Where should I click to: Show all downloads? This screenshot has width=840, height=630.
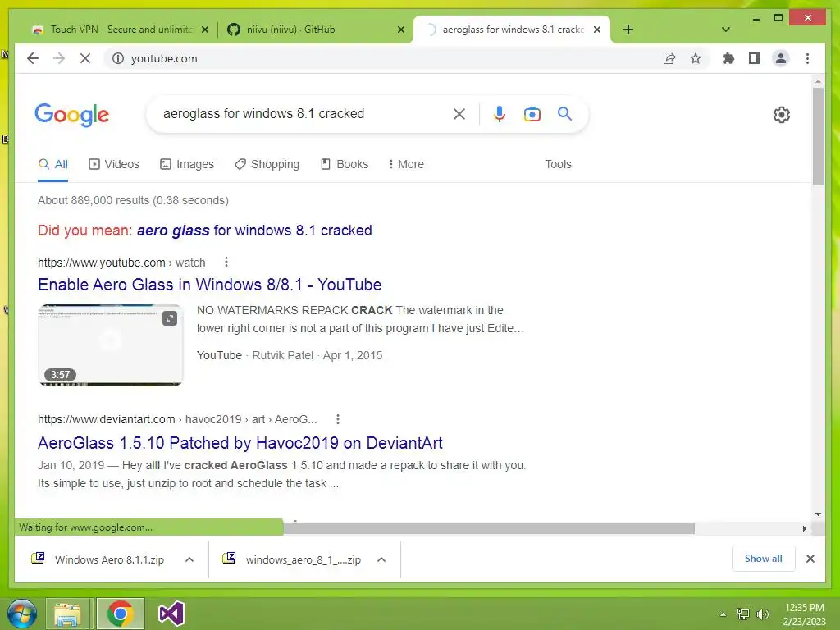(764, 559)
